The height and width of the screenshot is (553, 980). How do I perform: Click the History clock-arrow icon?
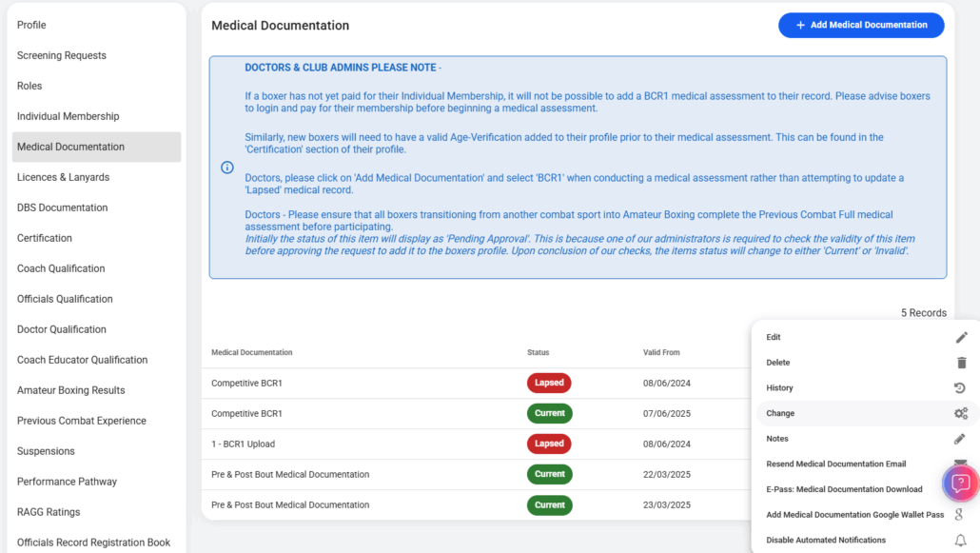(960, 387)
